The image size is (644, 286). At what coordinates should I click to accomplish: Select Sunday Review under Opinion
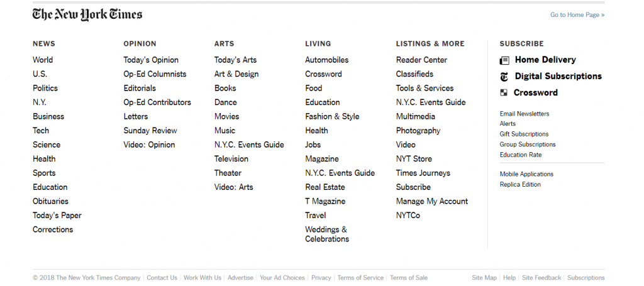[150, 131]
